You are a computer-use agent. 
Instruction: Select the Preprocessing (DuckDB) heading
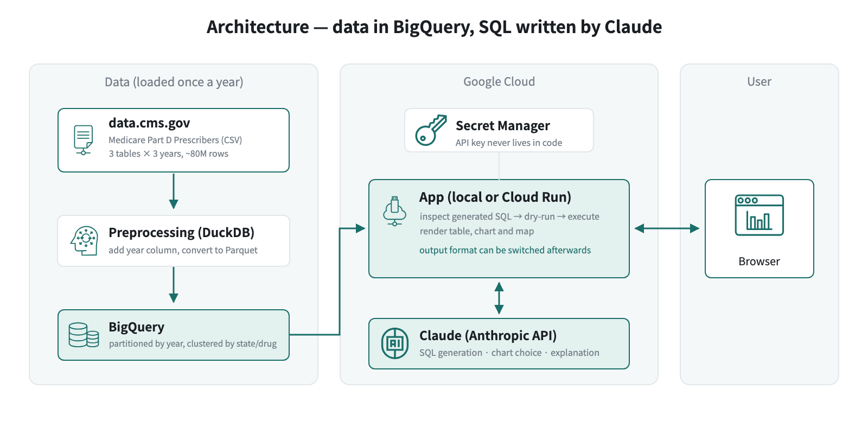(x=181, y=232)
